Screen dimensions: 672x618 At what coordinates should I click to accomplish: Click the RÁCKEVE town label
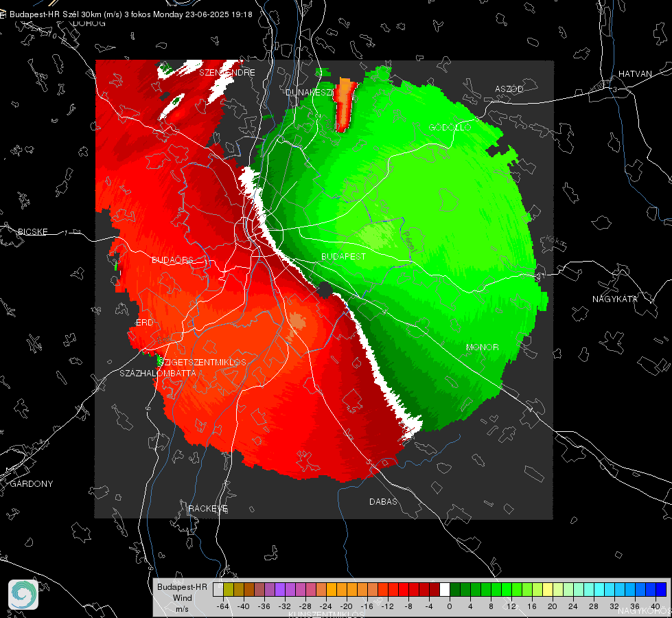pos(208,508)
